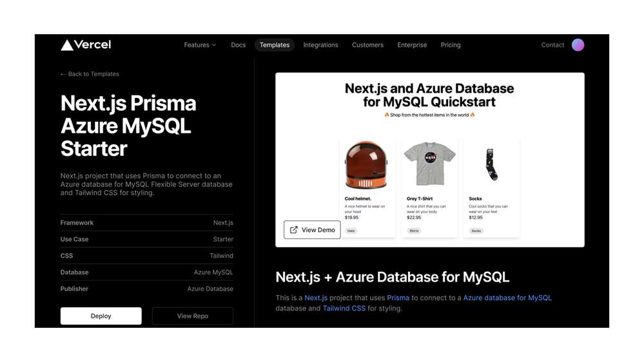Expand the Features dropdown
The image size is (644, 362).
click(x=200, y=44)
